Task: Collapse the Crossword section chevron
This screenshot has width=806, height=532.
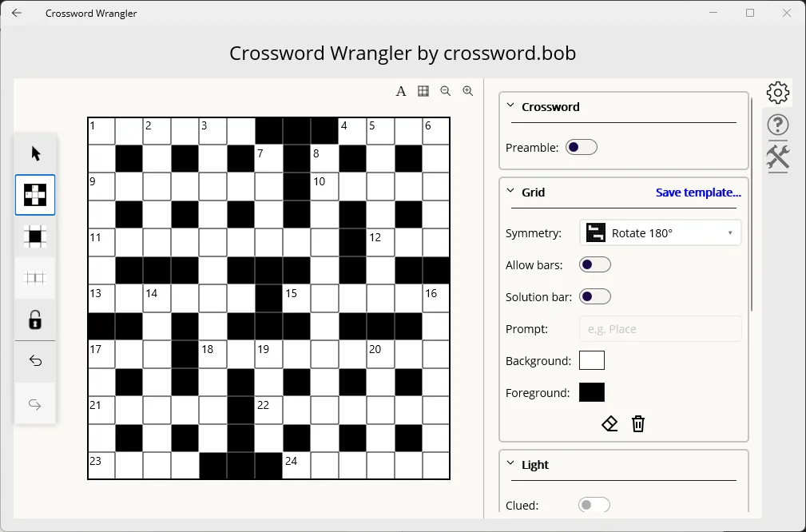Action: point(510,106)
